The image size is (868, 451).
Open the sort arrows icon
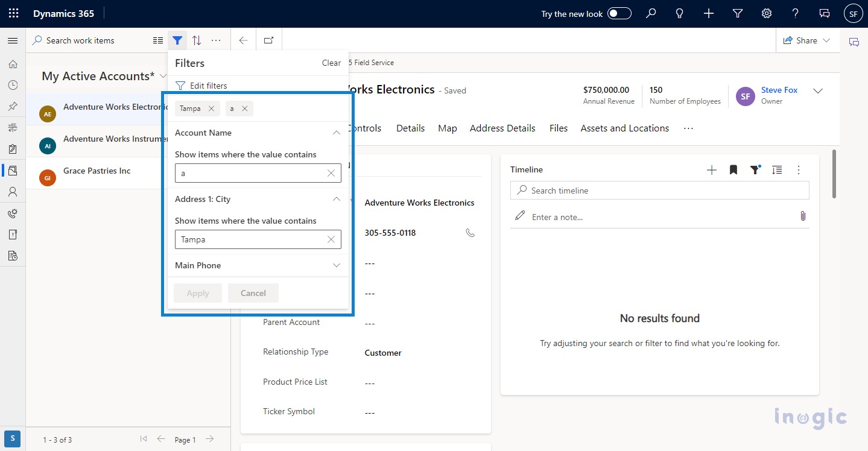(x=197, y=40)
